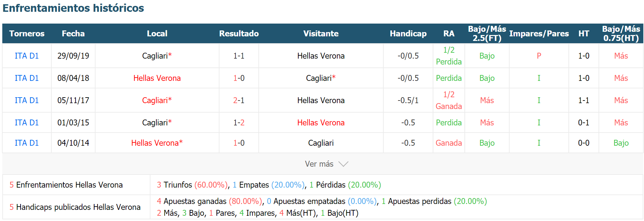The width and height of the screenshot is (644, 221).
Task: Click red Hellas Verona visitor on 01/03/15
Action: pyautogui.click(x=321, y=123)
